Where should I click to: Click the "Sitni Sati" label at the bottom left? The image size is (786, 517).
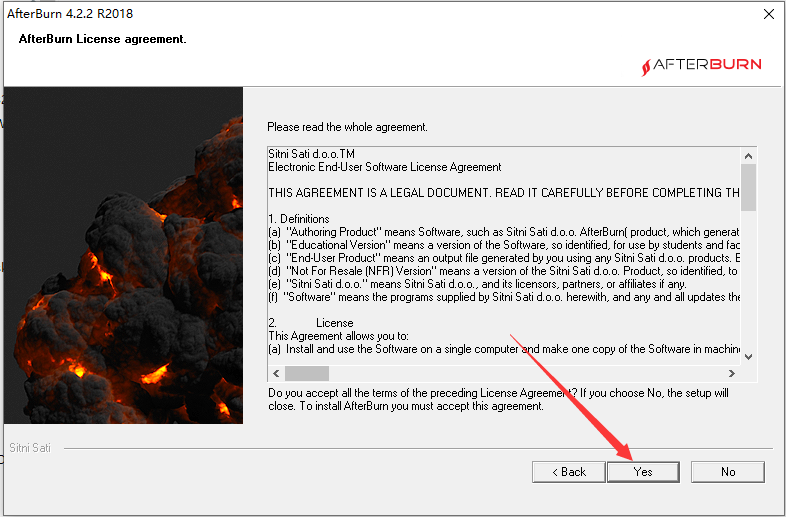click(30, 448)
